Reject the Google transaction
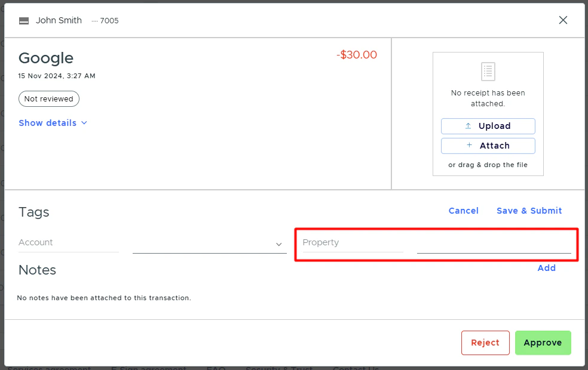This screenshot has width=588, height=370. tap(485, 343)
